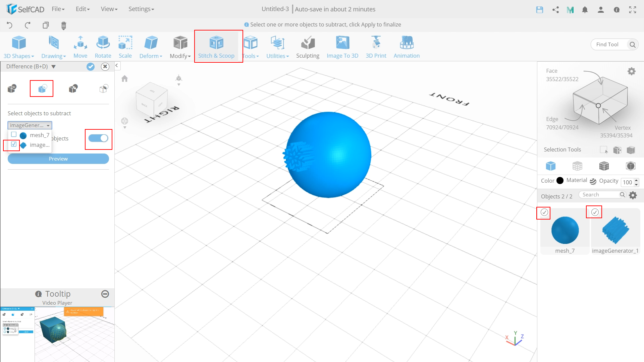Open the 3D Shapes dropdown
Image resolution: width=644 pixels, height=362 pixels.
pos(19,47)
